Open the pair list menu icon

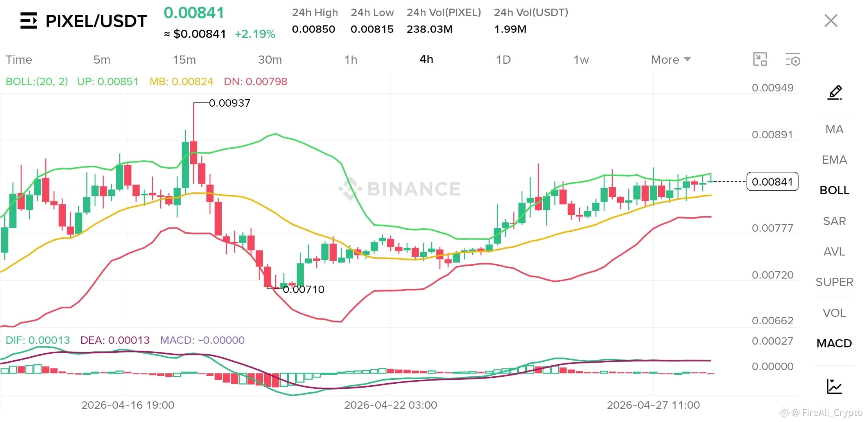click(x=29, y=21)
